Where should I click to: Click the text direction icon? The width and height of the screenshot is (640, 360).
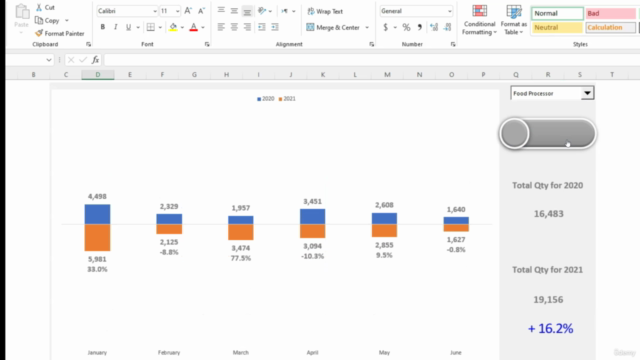click(284, 11)
